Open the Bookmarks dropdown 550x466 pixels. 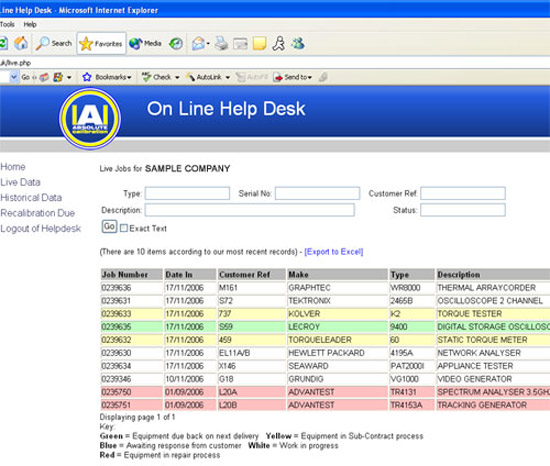[x=107, y=77]
